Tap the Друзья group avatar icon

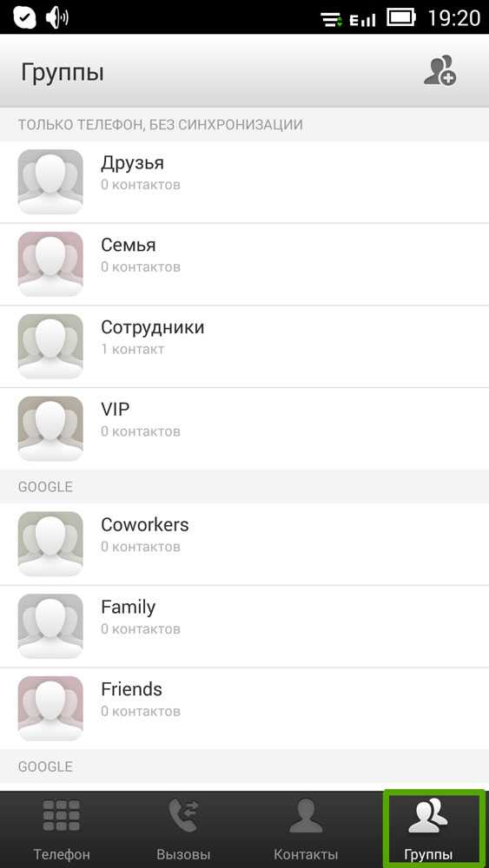point(50,181)
